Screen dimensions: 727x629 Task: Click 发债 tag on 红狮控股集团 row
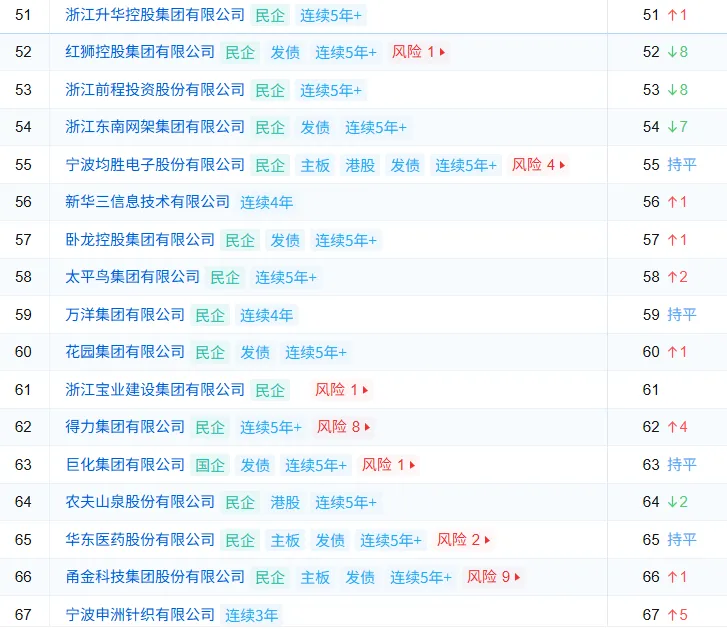coord(285,52)
